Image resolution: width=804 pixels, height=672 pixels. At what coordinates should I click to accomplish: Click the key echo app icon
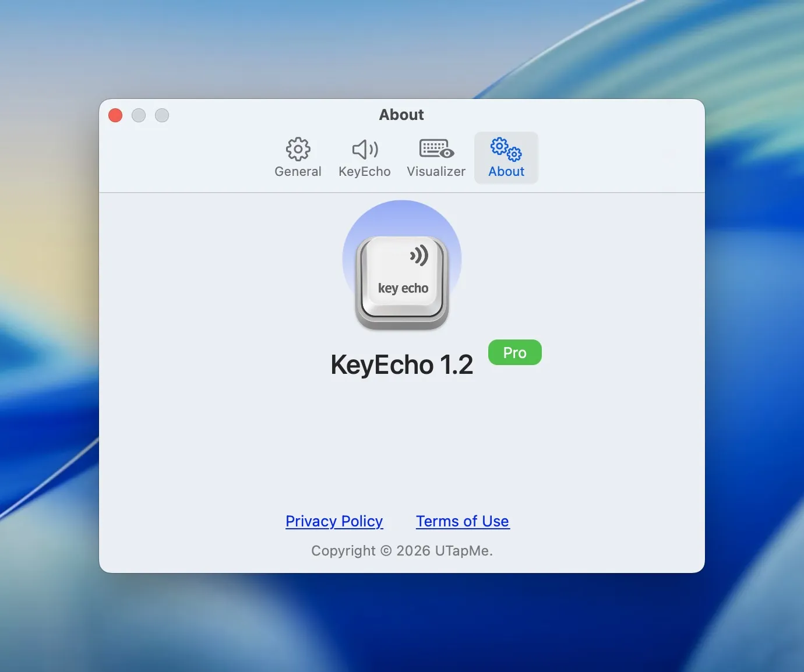402,266
